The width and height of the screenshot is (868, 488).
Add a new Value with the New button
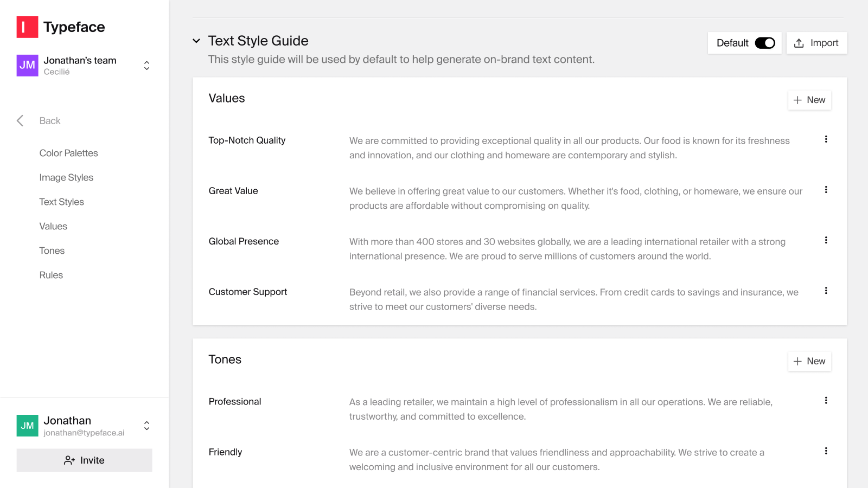pos(809,100)
